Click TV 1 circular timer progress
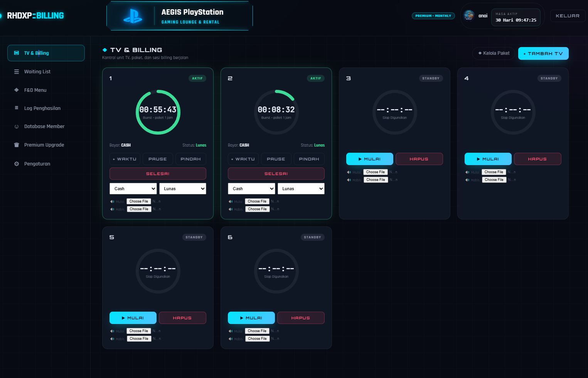Screen dimensions: 588x378 158,112
